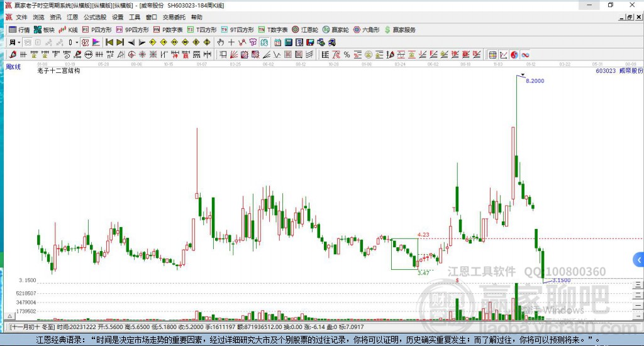Click the colored triangle chart icon
This screenshot has height=346, width=644.
(x=96, y=42)
